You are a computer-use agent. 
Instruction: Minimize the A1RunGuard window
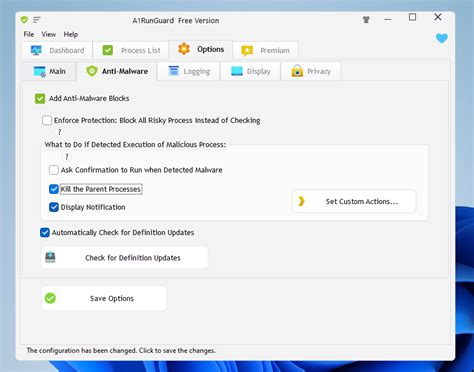[388, 19]
